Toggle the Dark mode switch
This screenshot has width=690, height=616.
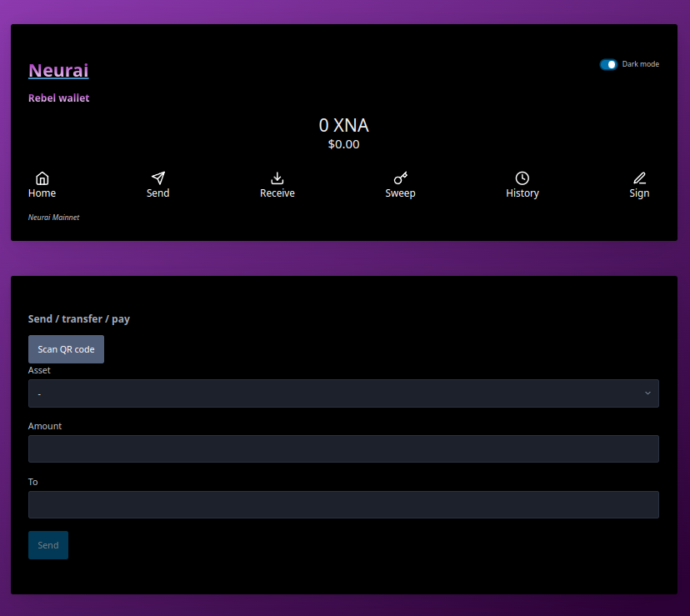pyautogui.click(x=607, y=64)
